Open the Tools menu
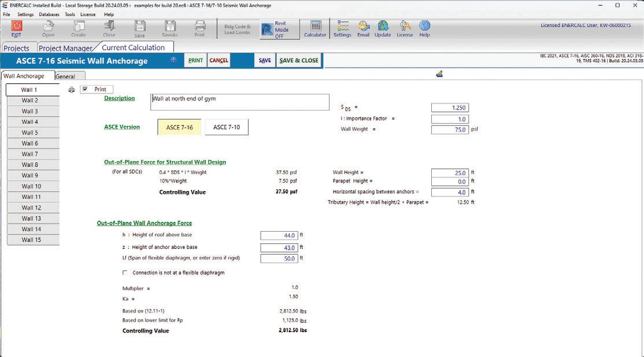The width and height of the screenshot is (644, 357). click(x=70, y=14)
